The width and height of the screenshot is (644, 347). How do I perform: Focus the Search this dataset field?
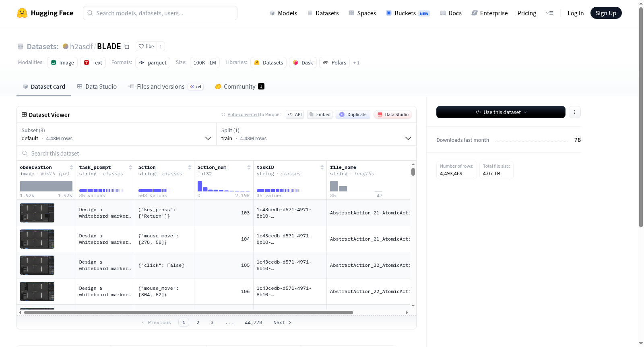(x=217, y=153)
